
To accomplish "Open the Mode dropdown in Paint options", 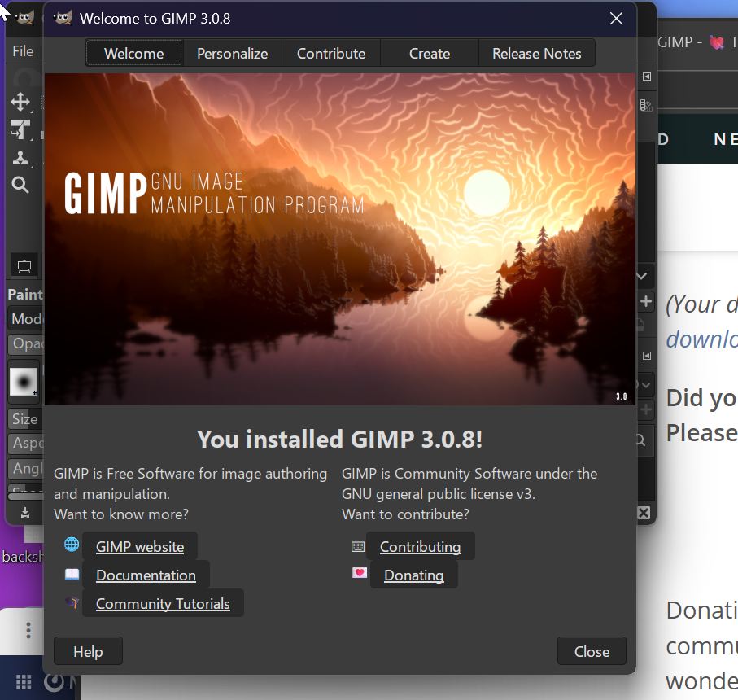I will [26, 319].
